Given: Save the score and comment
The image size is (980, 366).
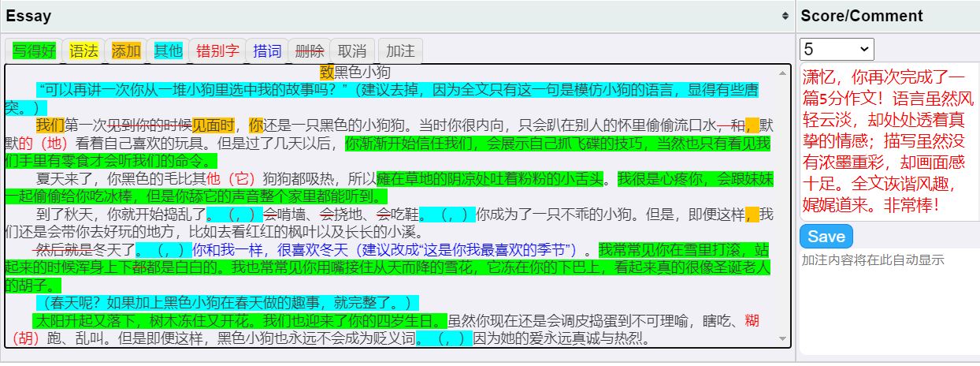Looking at the screenshot, I should click(826, 237).
